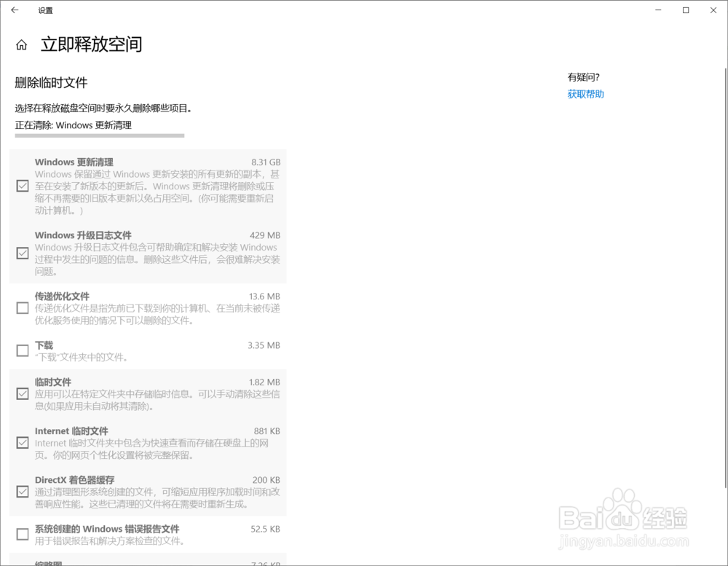Check the 传递优化文件 checkbox
The height and width of the screenshot is (566, 728).
pyautogui.click(x=23, y=307)
